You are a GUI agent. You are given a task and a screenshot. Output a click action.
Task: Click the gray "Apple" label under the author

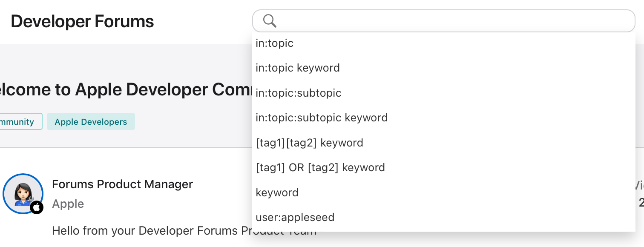click(68, 204)
